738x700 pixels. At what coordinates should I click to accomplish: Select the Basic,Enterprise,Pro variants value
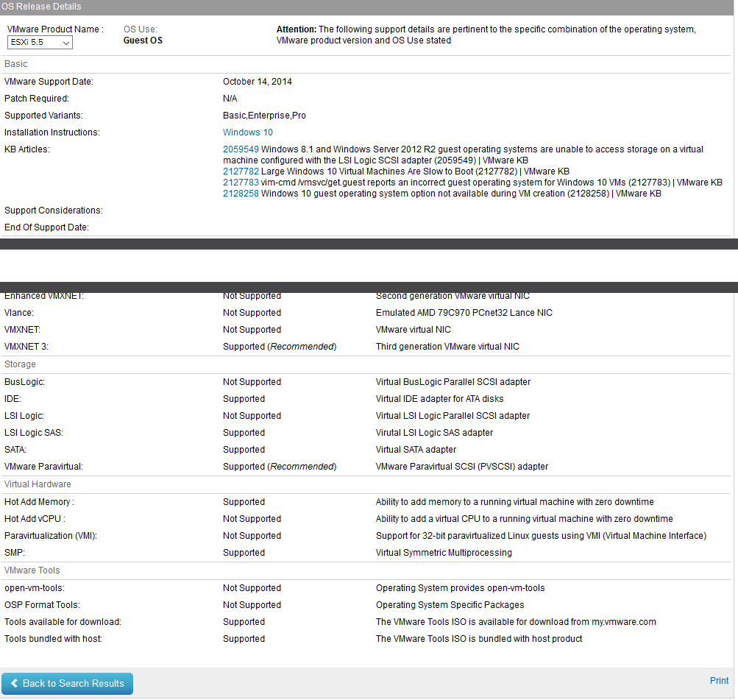pyautogui.click(x=264, y=116)
